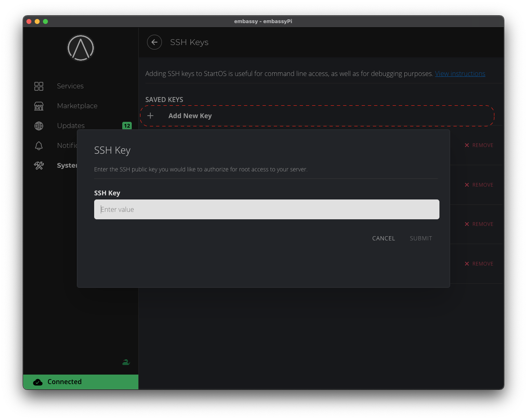527x420 pixels.
Task: Open the View instructions link
Action: click(460, 74)
